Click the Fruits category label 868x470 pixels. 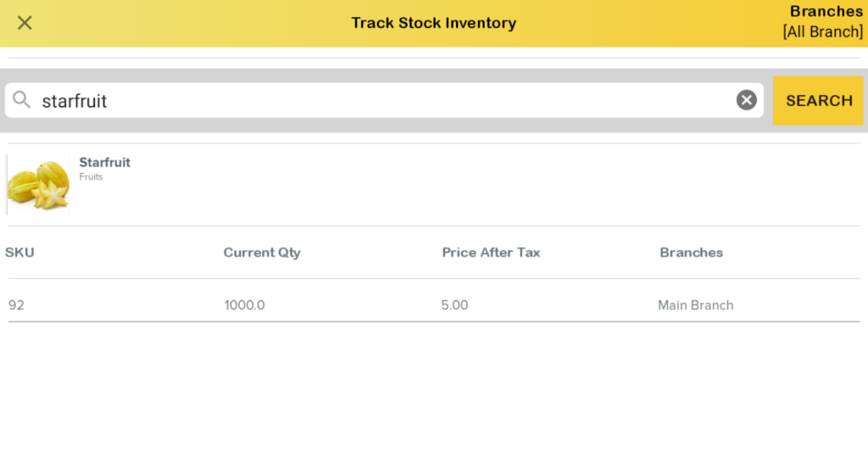[91, 177]
